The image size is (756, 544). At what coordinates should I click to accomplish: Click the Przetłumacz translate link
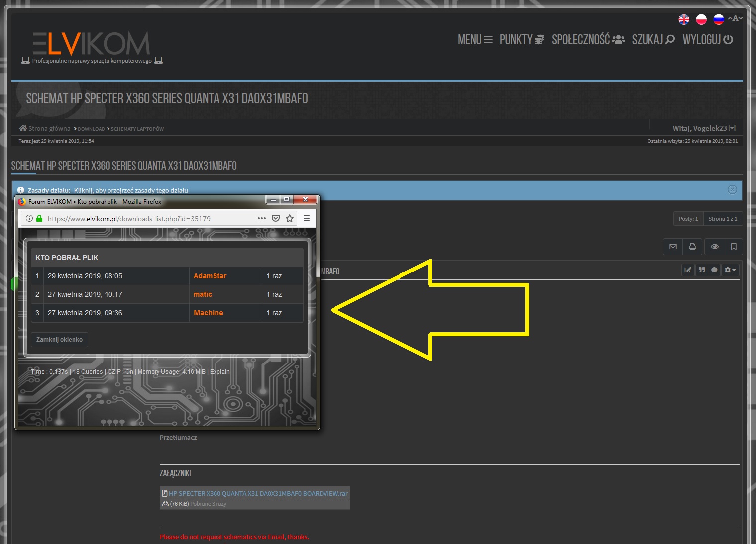(178, 438)
